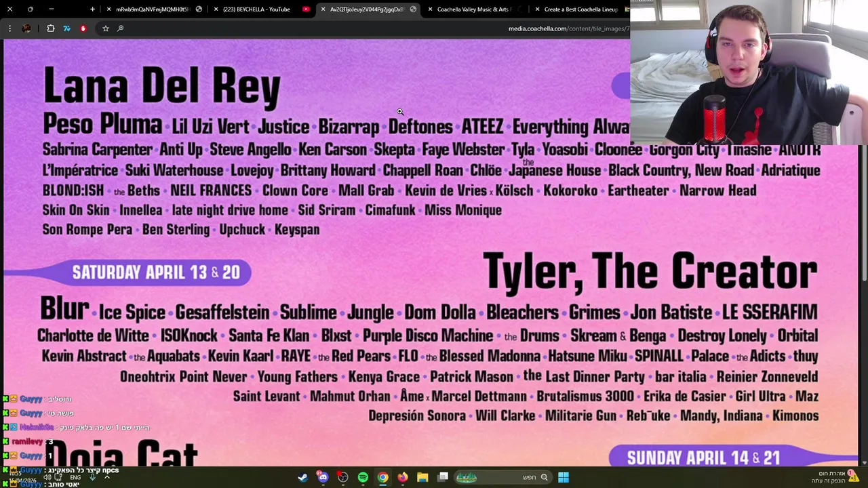Click the Charlotte de Witte artist name
The width and height of the screenshot is (868, 488).
tap(93, 335)
